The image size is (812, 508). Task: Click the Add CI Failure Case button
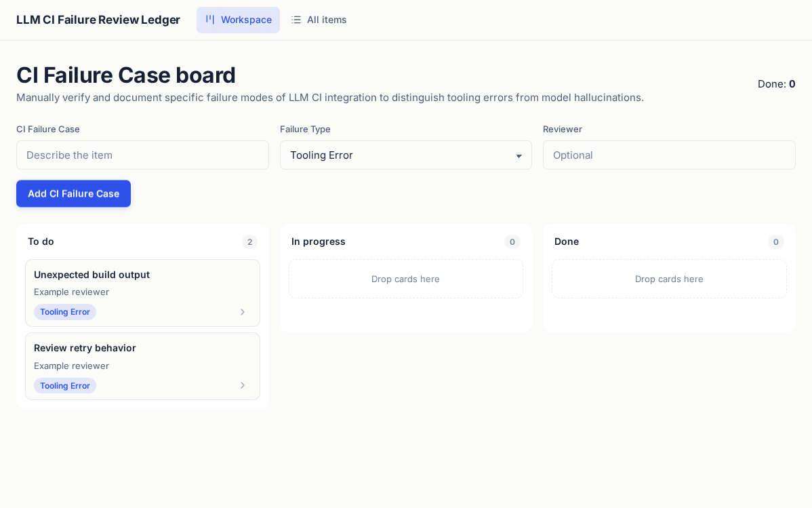pos(73,193)
